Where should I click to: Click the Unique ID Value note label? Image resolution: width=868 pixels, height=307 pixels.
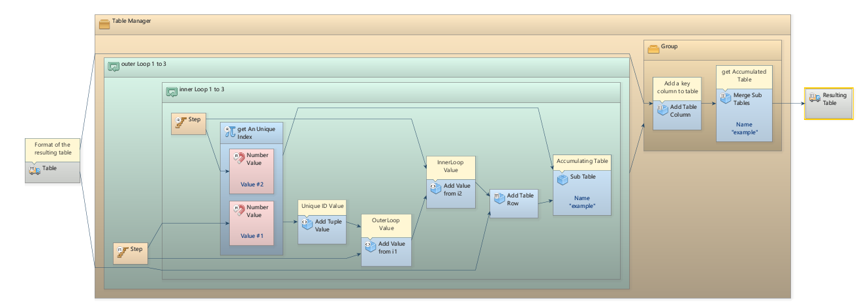(322, 205)
